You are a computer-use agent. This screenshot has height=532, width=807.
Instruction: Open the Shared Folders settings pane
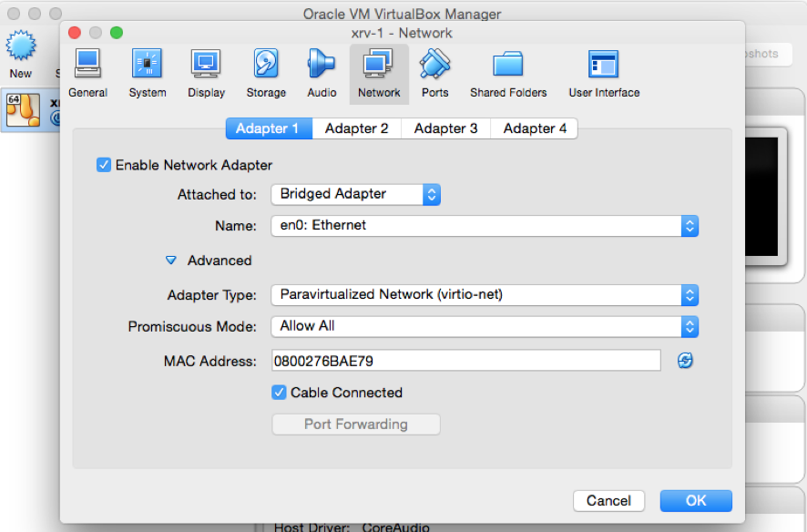(x=508, y=74)
